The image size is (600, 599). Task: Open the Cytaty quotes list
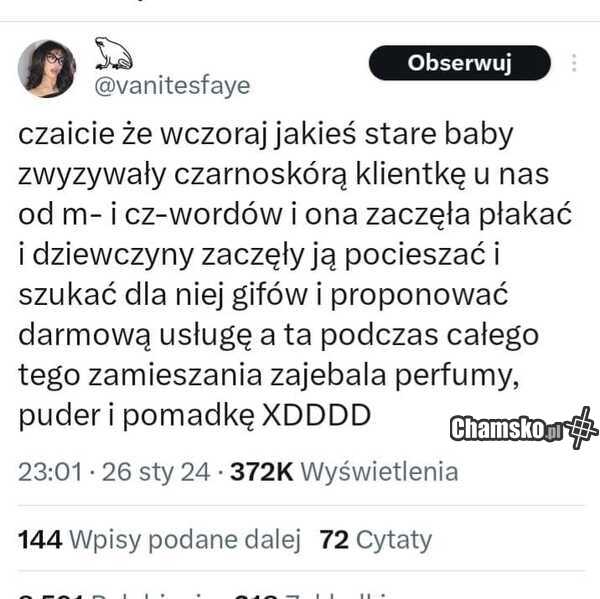click(x=394, y=540)
